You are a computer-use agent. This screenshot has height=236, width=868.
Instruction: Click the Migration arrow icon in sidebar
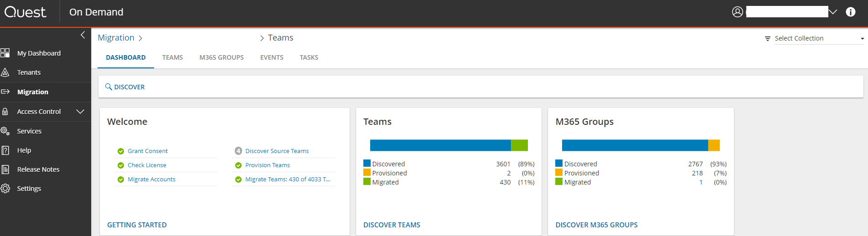(5, 92)
